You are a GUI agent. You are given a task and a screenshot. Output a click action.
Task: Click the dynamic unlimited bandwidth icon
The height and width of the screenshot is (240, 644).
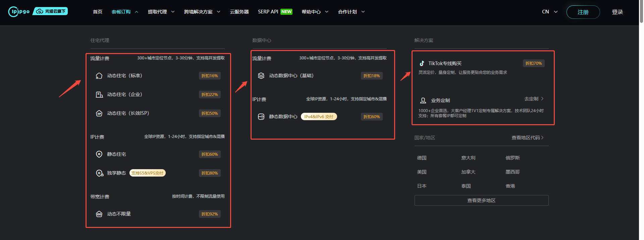[x=99, y=214]
